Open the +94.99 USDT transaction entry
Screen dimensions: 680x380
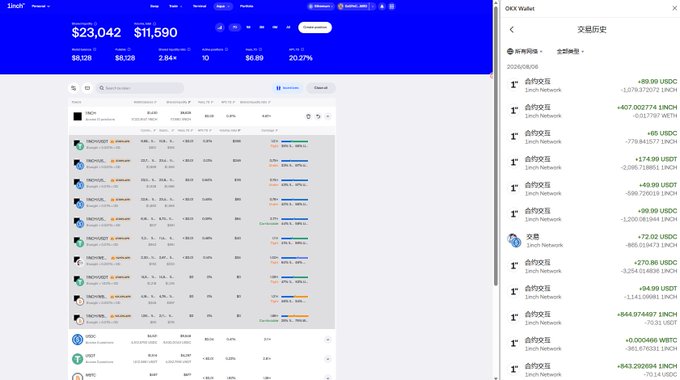(x=592, y=292)
